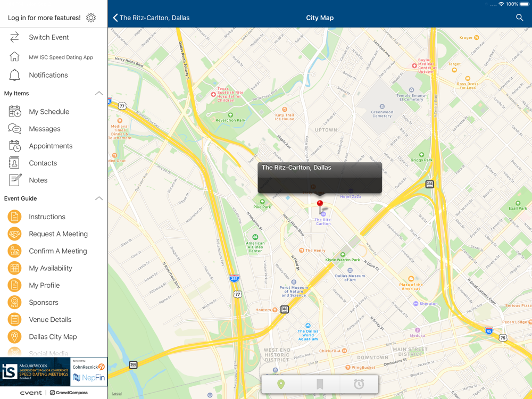
Task: Tap the Greenwood Cemetery map label
Action: tap(382, 114)
